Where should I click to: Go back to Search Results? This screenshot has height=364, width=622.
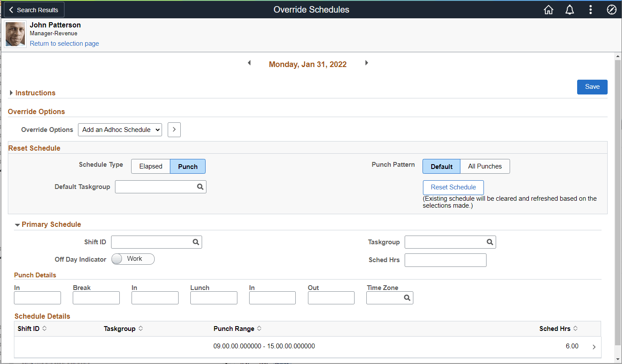tap(34, 9)
